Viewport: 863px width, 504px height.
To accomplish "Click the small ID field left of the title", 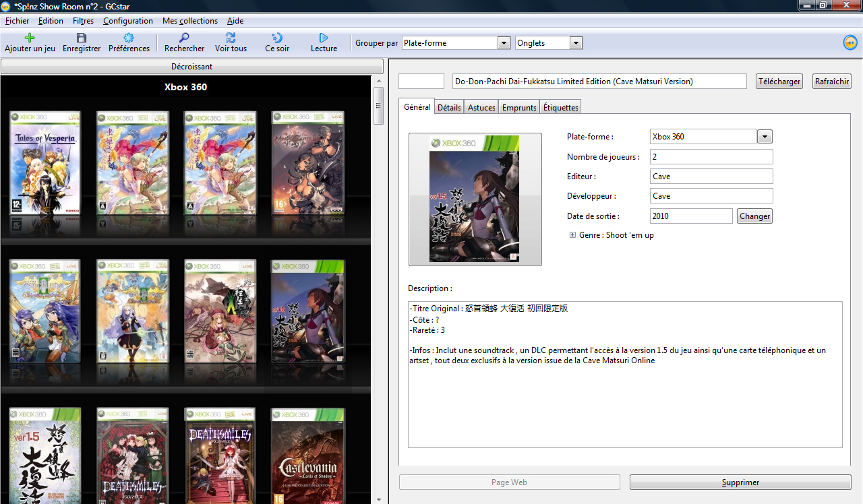I will [x=421, y=82].
